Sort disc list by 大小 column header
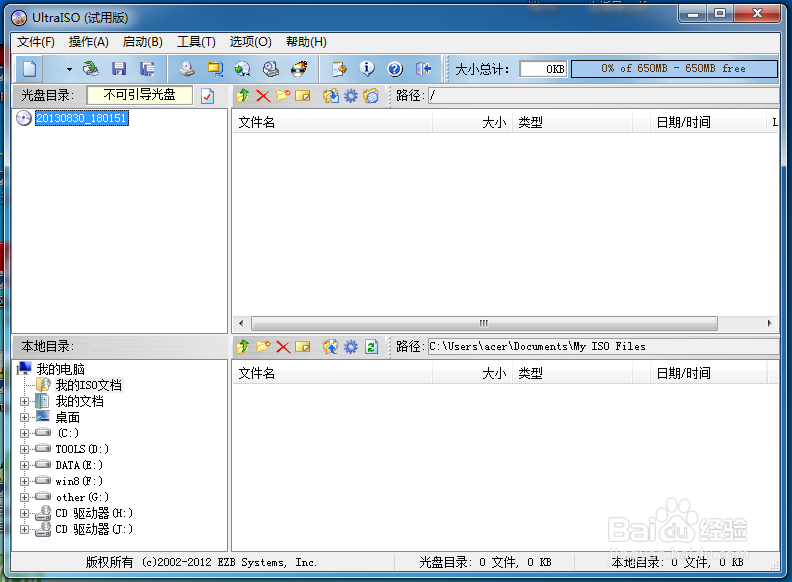 (x=473, y=122)
